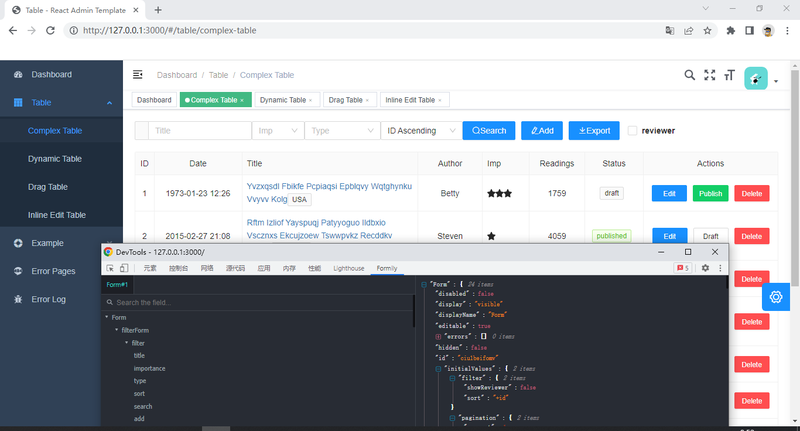This screenshot has width=800, height=431.
Task: Collapse the Form JSON node
Action: point(423,285)
